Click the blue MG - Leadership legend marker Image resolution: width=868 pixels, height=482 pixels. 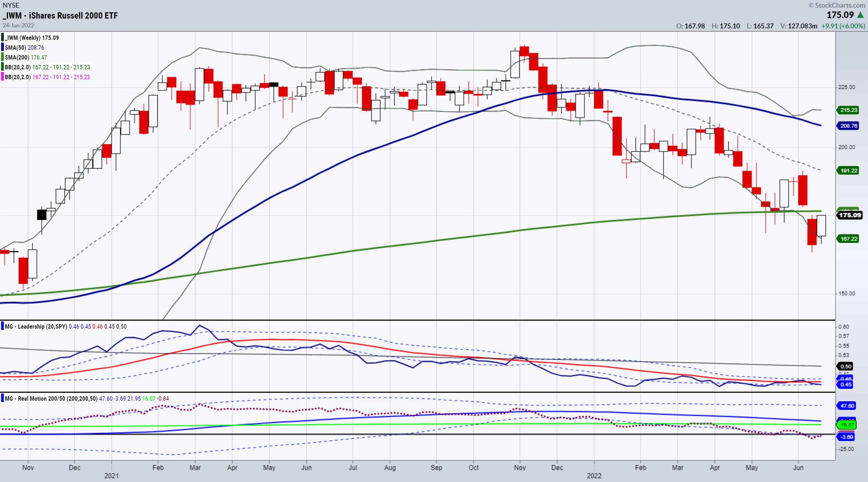tap(2, 326)
